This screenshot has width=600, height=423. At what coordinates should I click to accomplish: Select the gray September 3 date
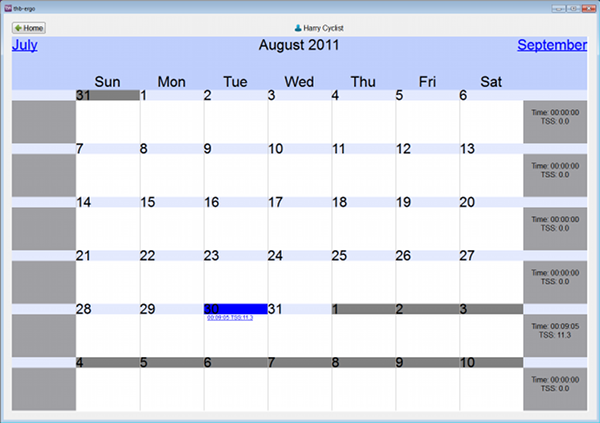491,309
